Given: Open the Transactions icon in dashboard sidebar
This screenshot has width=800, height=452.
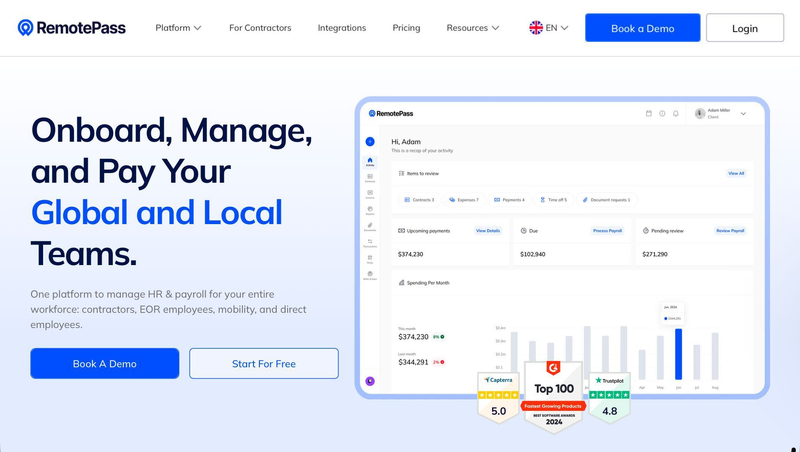Looking at the screenshot, I should 370,243.
